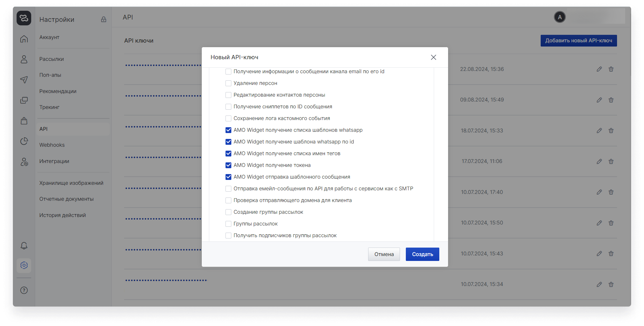Check the Группы рассылок option
The height and width of the screenshot is (326, 644).
[x=228, y=224]
